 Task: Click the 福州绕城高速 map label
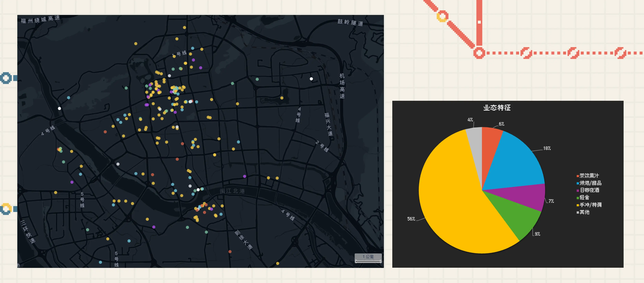pos(40,19)
